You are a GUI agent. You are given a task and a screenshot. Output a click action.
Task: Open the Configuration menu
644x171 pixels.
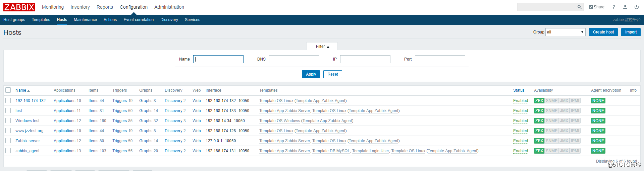click(133, 7)
